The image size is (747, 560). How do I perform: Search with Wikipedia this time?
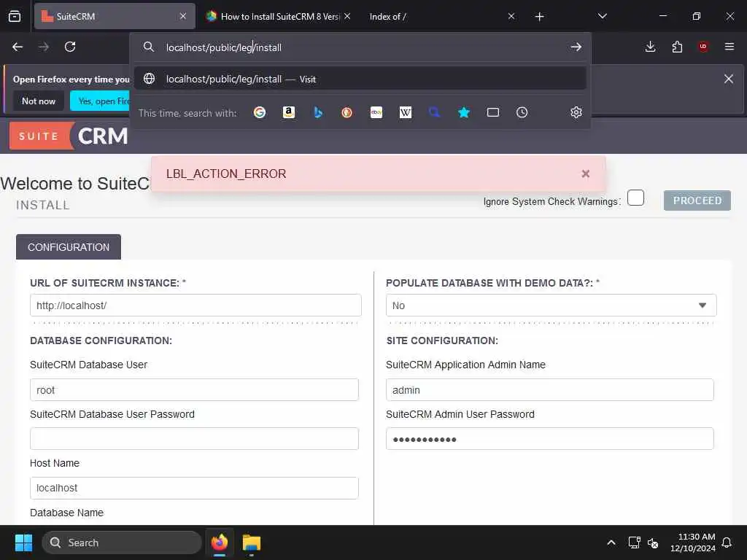pos(406,112)
